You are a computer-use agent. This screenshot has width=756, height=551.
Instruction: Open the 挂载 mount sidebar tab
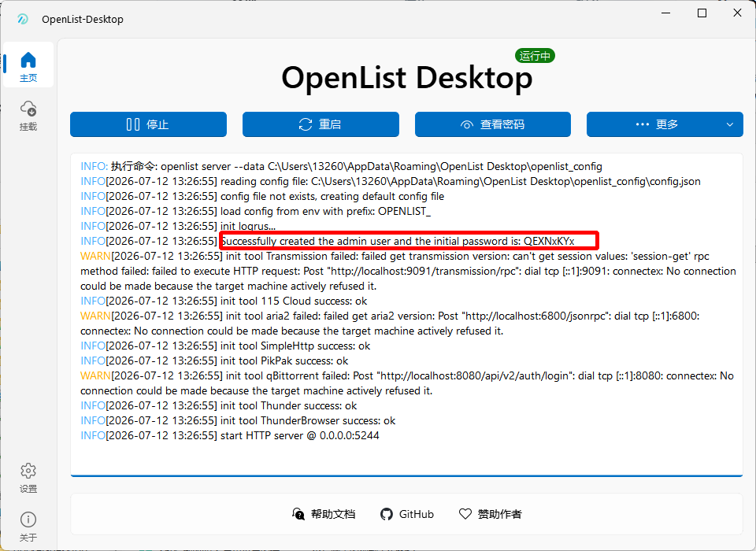pyautogui.click(x=28, y=116)
